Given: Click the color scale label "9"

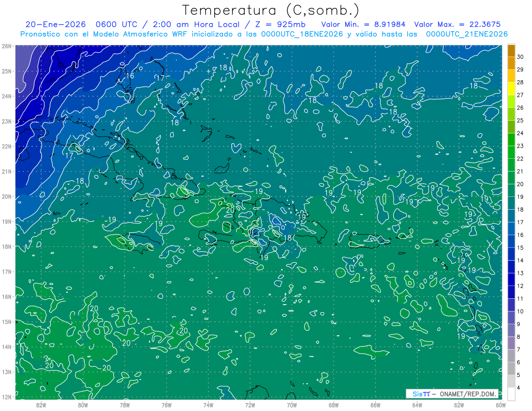Looking at the screenshot, I should (x=519, y=325).
